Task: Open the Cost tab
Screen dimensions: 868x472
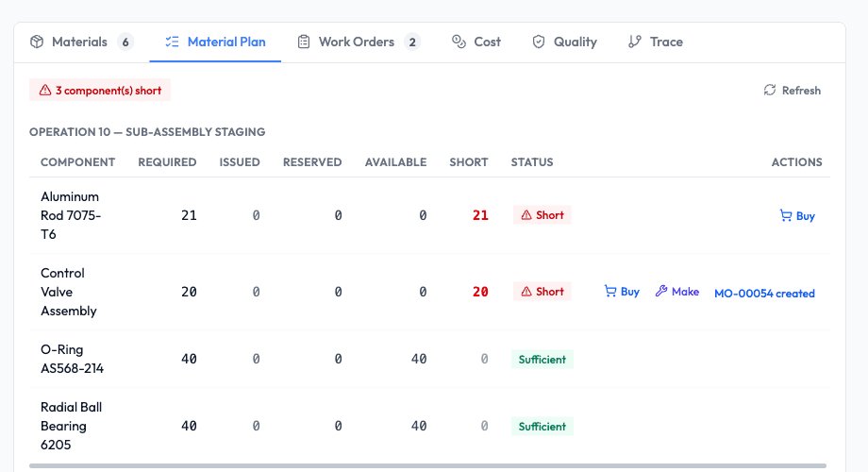Action: point(476,42)
